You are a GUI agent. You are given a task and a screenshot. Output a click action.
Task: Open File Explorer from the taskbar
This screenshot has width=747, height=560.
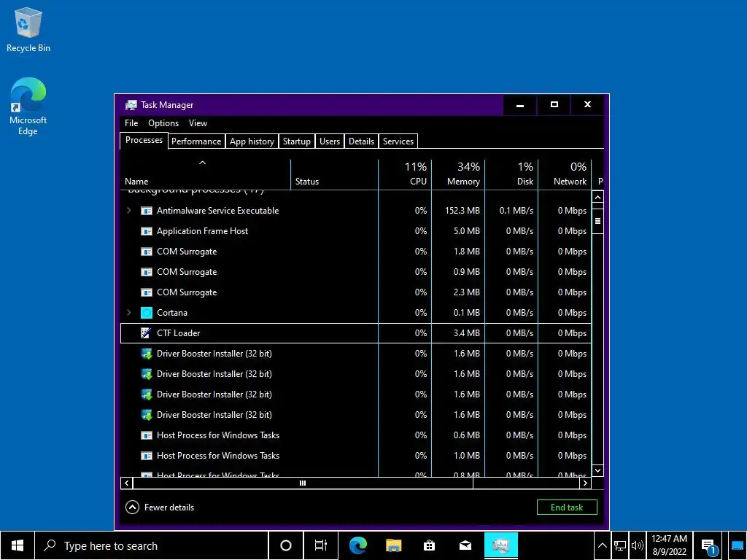pos(393,545)
